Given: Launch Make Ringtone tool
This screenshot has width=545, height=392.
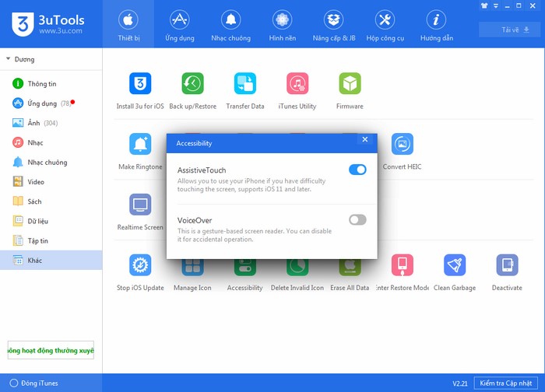Looking at the screenshot, I should point(140,144).
